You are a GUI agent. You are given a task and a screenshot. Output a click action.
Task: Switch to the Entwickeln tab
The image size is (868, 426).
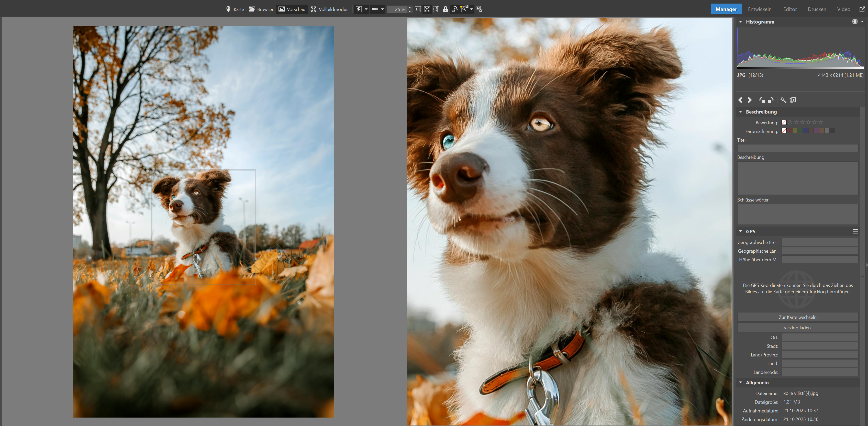pos(760,9)
